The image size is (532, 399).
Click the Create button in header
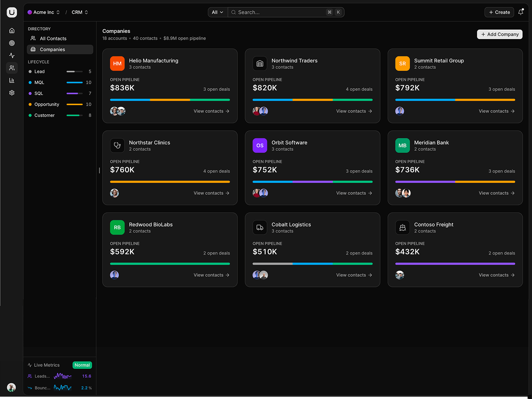point(499,12)
